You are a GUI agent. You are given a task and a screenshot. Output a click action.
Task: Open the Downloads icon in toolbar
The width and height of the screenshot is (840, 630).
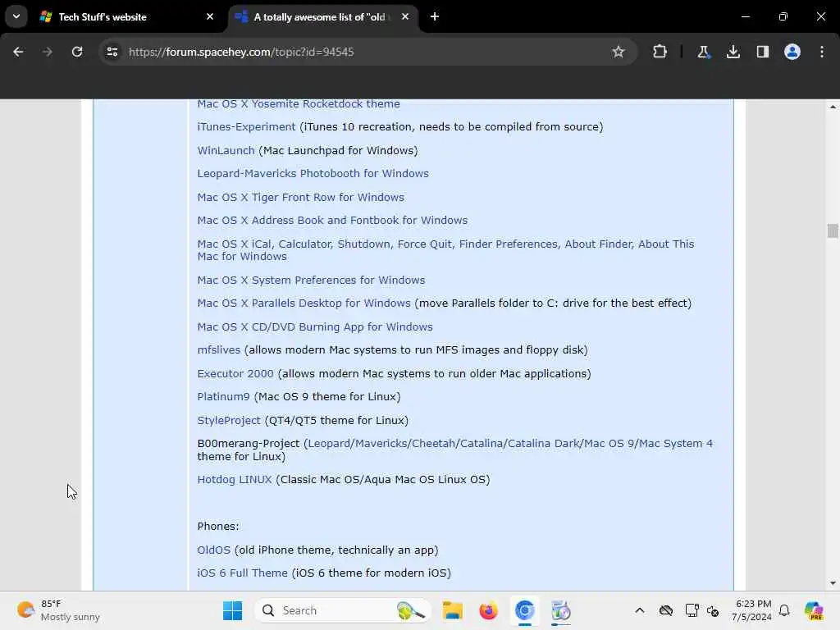point(733,52)
